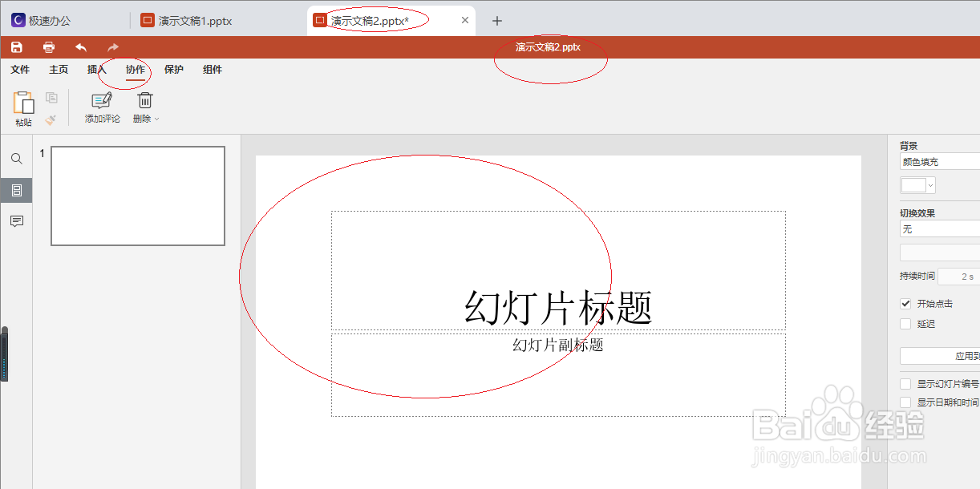
Task: Select the 粘贴 (Paste) clipboard icon
Action: tap(22, 105)
